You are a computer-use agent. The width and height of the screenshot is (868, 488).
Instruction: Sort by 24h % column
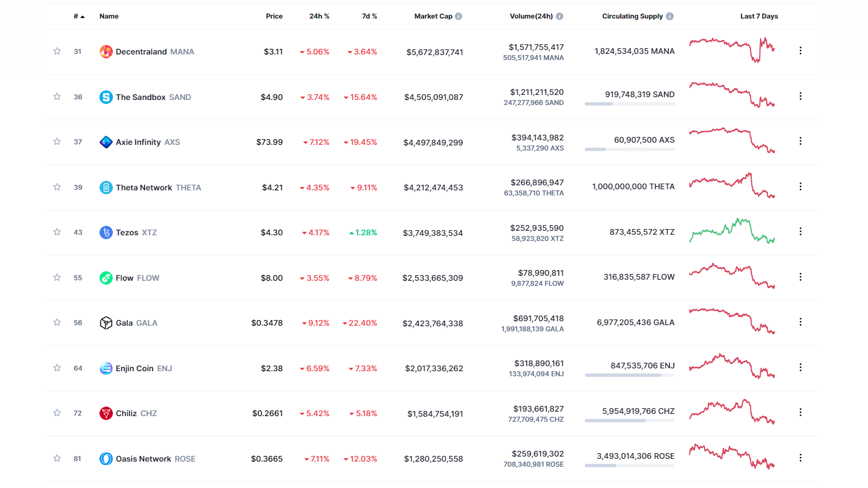pos(319,16)
